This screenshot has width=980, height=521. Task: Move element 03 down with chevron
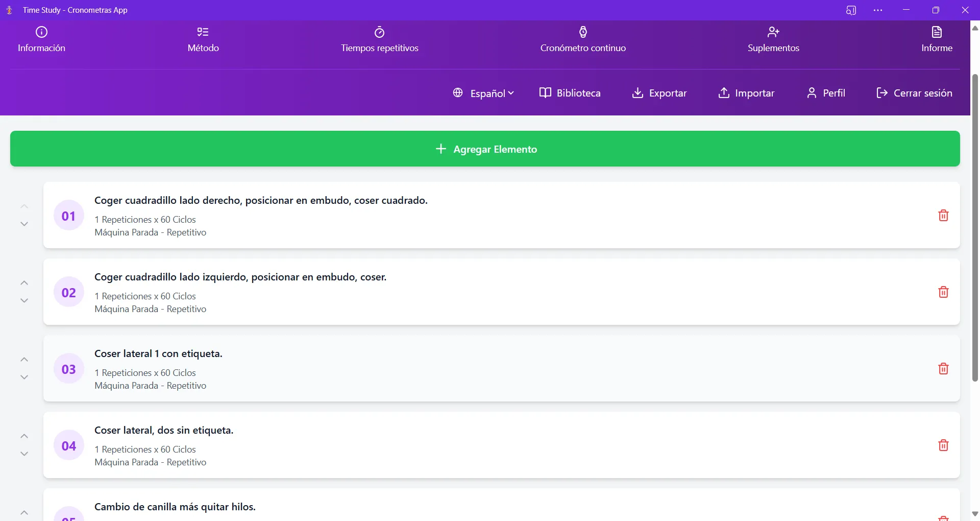(24, 377)
